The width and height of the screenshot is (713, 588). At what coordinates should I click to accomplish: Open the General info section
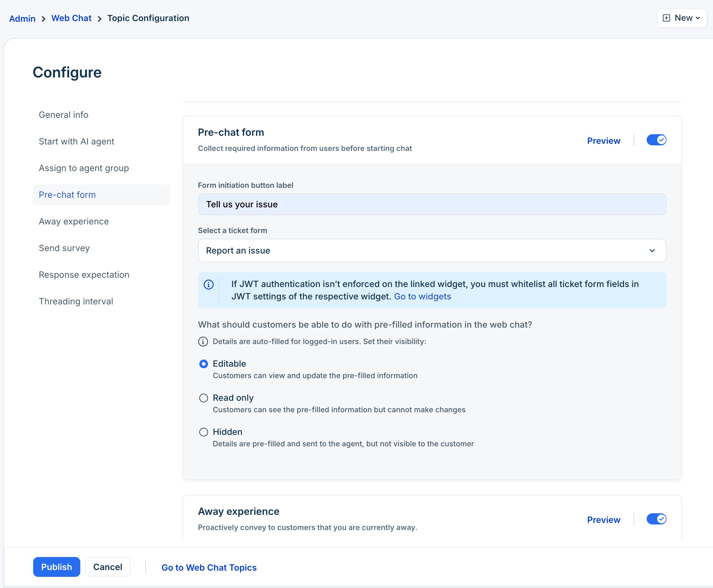tap(64, 115)
